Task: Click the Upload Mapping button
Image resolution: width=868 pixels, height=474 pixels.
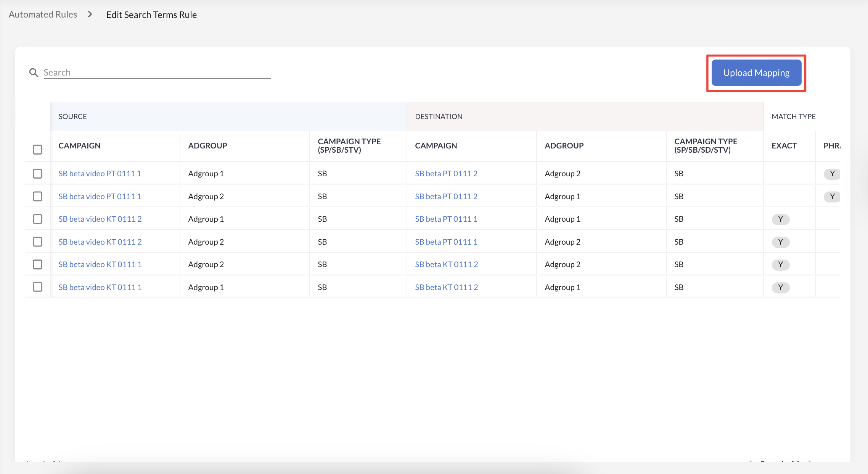Action: point(756,73)
